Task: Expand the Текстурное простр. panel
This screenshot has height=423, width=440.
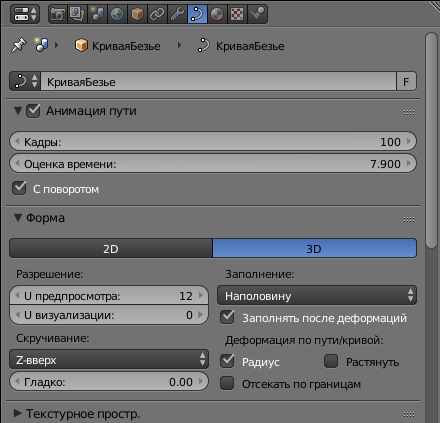Action: (x=17, y=413)
